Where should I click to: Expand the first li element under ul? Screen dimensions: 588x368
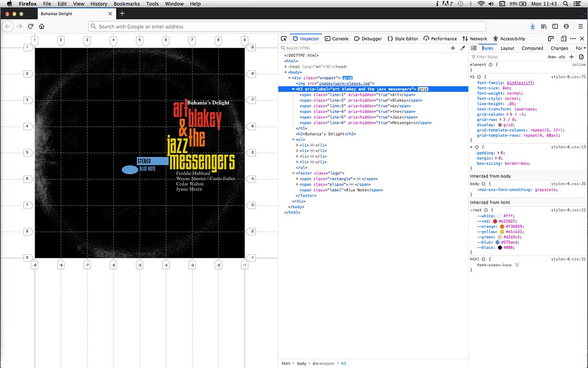click(x=296, y=145)
